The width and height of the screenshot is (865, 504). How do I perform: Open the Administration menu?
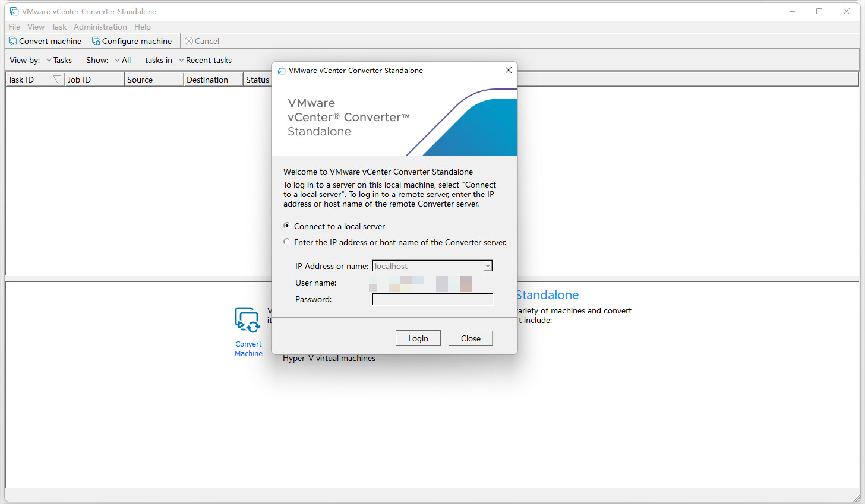pyautogui.click(x=100, y=27)
